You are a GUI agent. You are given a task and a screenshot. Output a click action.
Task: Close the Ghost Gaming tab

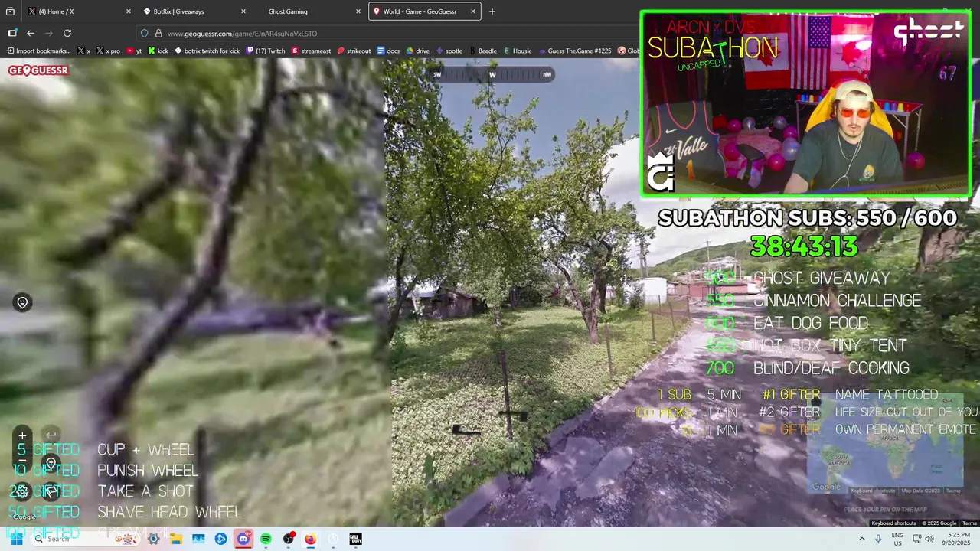tap(358, 11)
